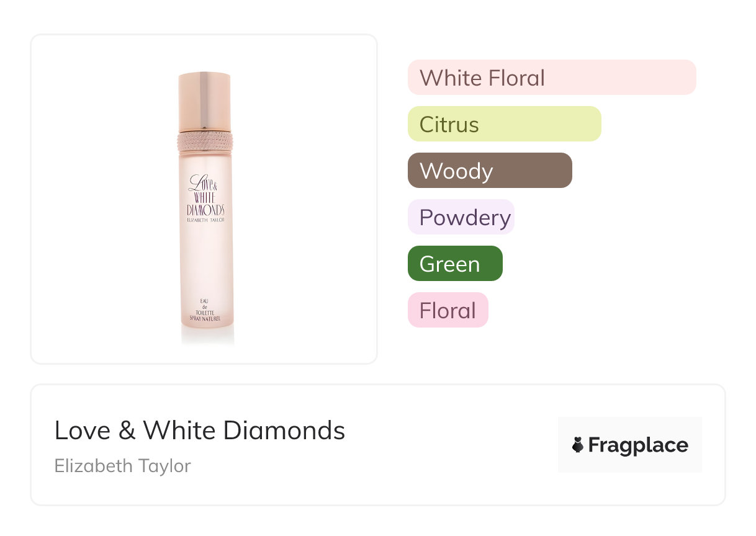Select the Green accord bar
This screenshot has width=756, height=536.
point(454,264)
